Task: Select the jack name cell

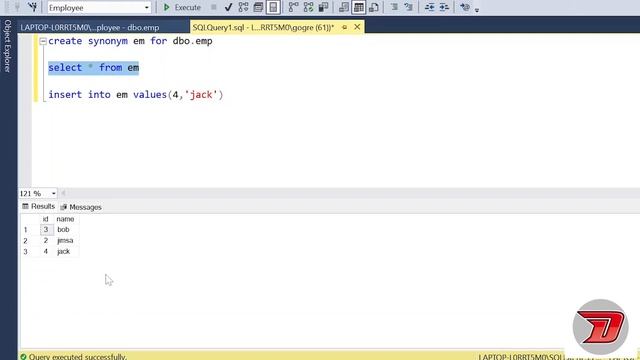Action: pos(66,251)
